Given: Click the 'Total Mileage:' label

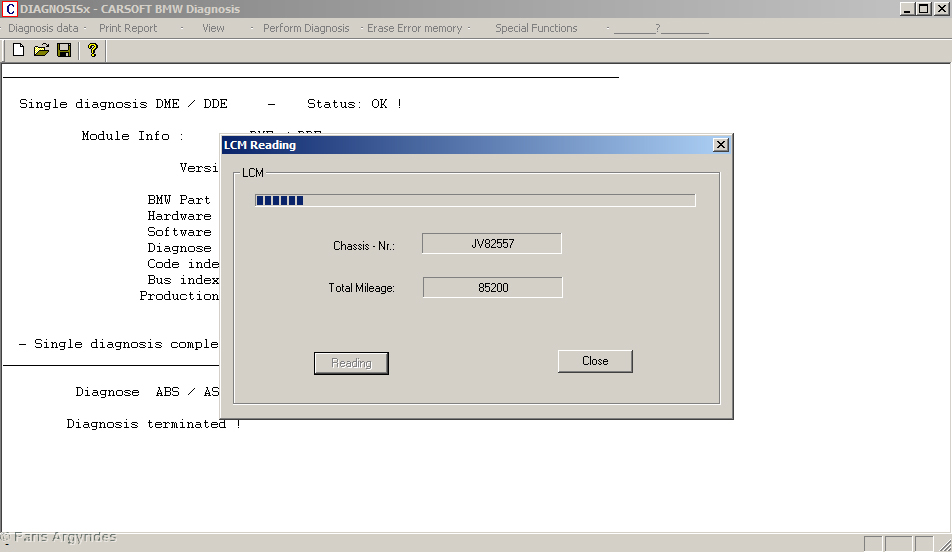Looking at the screenshot, I should (361, 288).
